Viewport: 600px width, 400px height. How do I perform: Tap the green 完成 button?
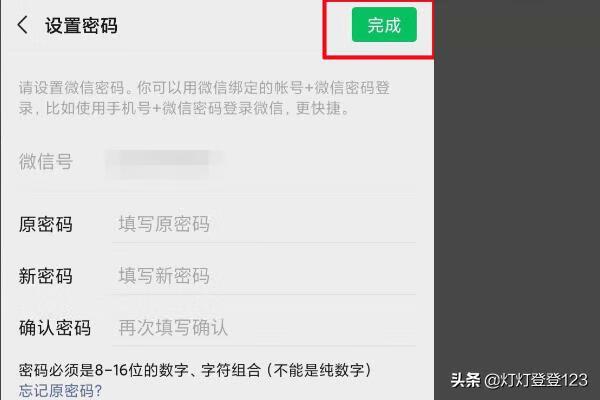pyautogui.click(x=384, y=24)
